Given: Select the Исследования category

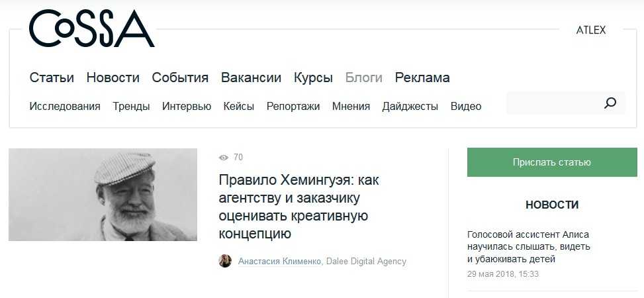Looking at the screenshot, I should point(65,106).
